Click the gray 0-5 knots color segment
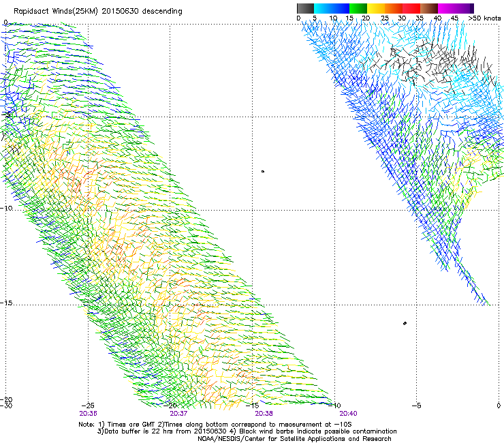Image resolution: width=504 pixels, height=443 pixels. (305, 8)
